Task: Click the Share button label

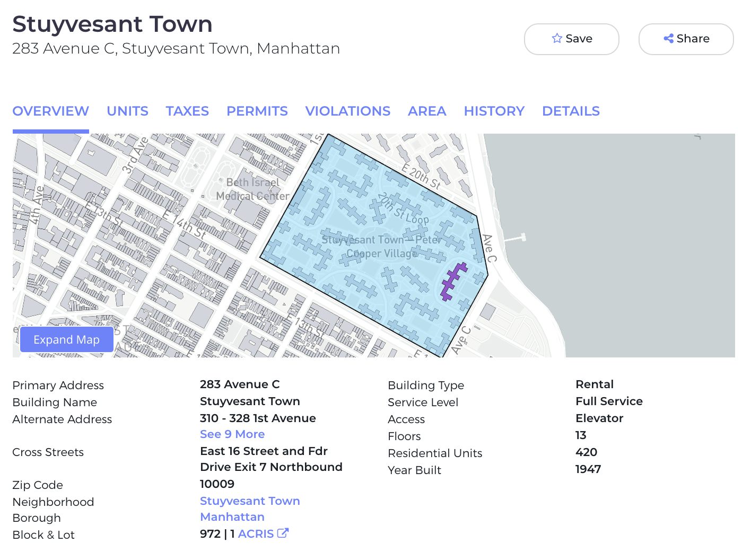Action: pyautogui.click(x=693, y=39)
